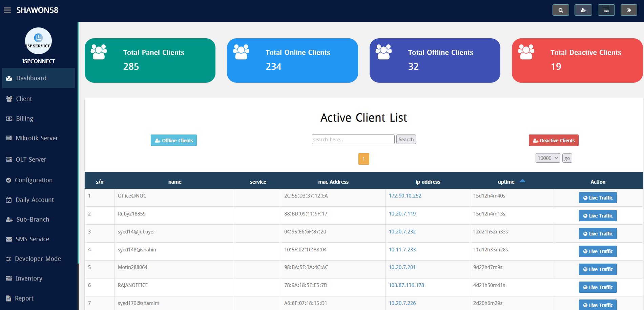
Task: Open IP link 10.11.7.233
Action: click(402, 249)
